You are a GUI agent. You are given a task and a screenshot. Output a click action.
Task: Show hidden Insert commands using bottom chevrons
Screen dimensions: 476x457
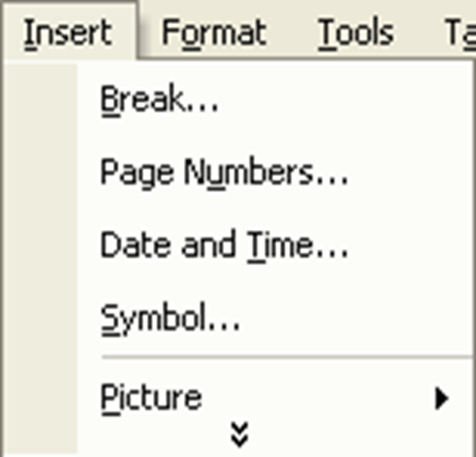pos(239,434)
